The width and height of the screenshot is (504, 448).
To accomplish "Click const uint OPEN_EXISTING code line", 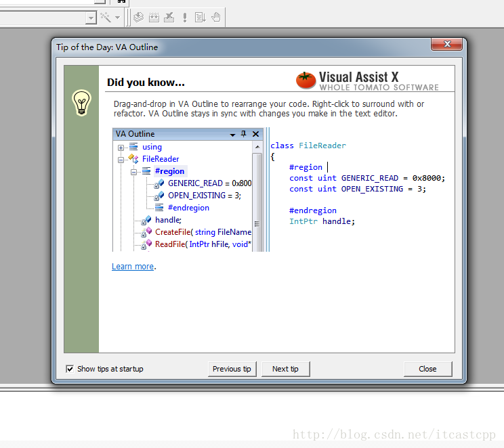I will point(358,189).
